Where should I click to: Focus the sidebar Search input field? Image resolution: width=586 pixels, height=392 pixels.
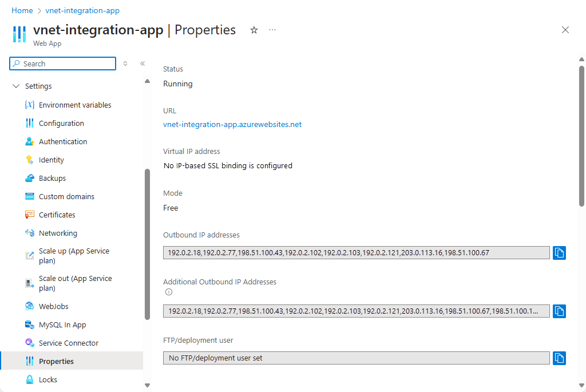63,64
